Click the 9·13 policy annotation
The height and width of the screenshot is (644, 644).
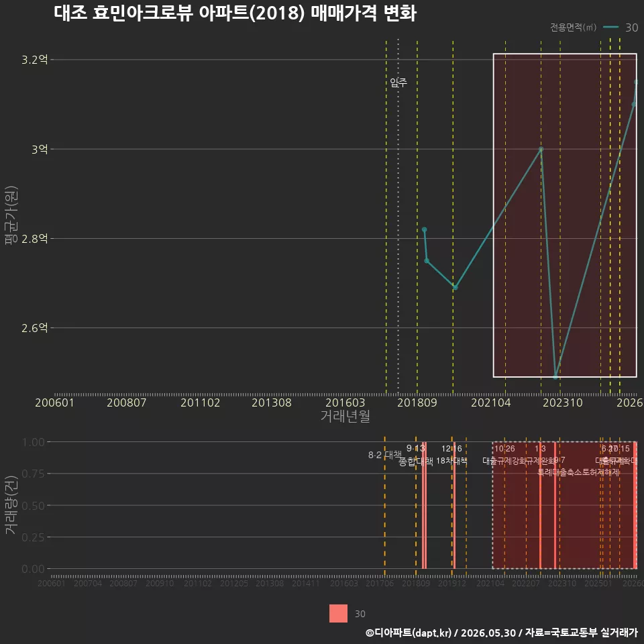(416, 448)
